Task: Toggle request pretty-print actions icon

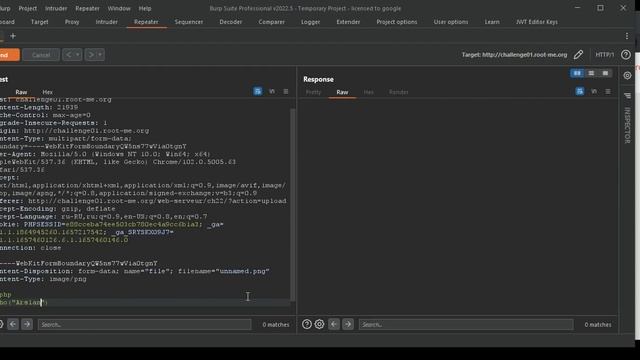Action: coord(258,91)
